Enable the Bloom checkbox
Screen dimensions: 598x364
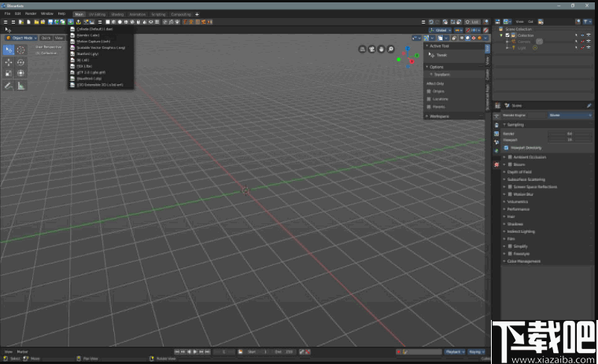point(510,164)
